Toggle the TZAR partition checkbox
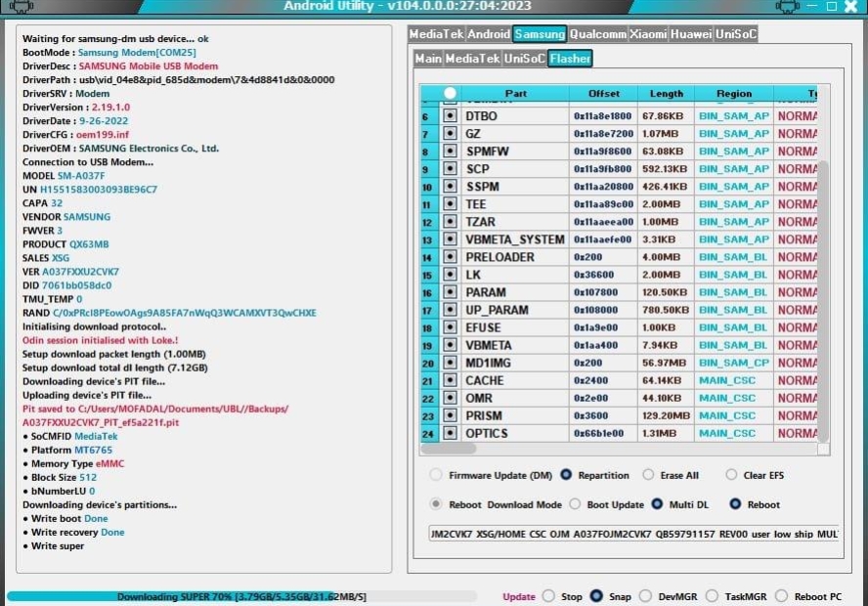The image size is (868, 606). pyautogui.click(x=450, y=222)
